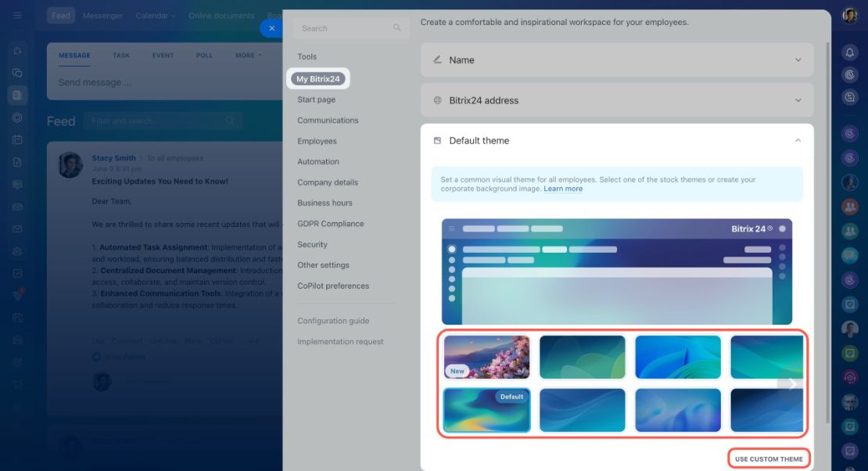Click the pencil icon next to Name
This screenshot has height=471, width=868.
coord(437,59)
